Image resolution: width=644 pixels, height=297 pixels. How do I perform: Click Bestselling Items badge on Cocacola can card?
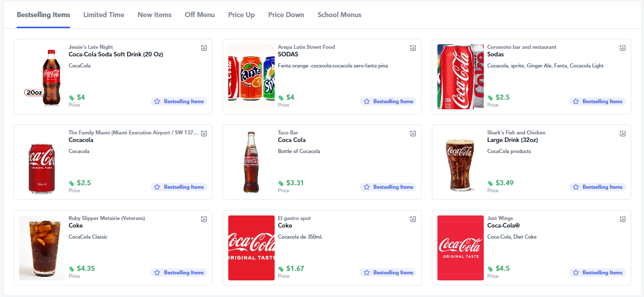point(178,187)
